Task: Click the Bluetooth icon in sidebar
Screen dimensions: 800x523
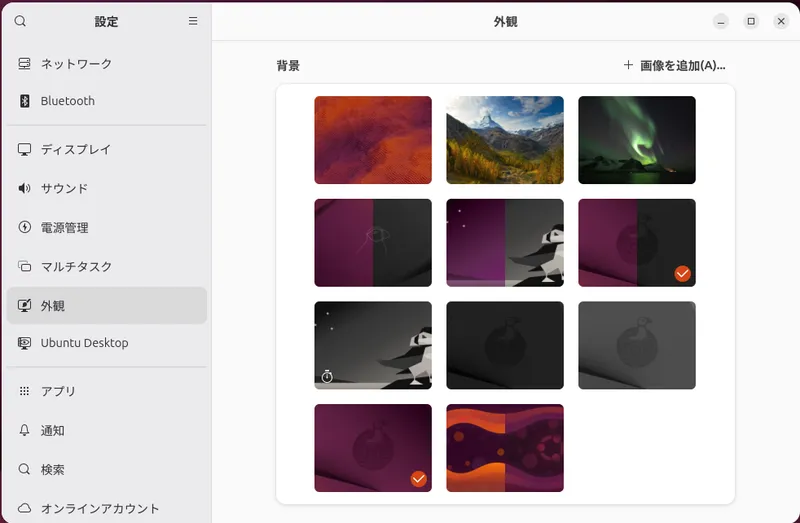Action: click(x=24, y=101)
